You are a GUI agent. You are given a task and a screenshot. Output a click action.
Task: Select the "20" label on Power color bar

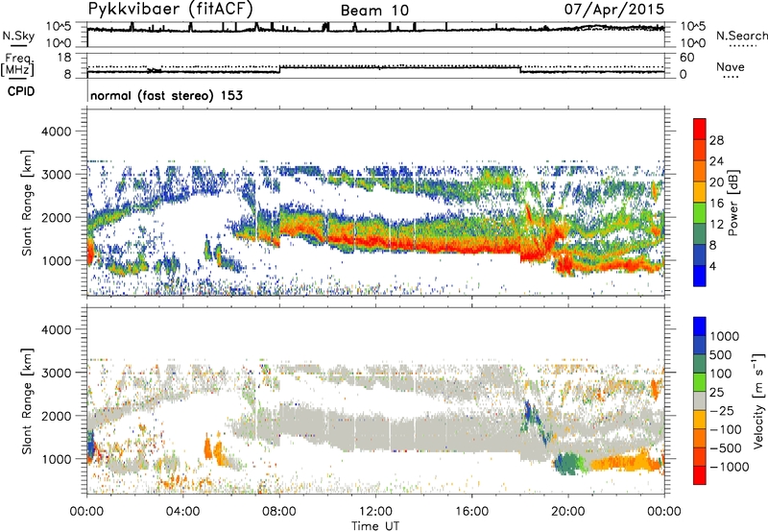(716, 182)
